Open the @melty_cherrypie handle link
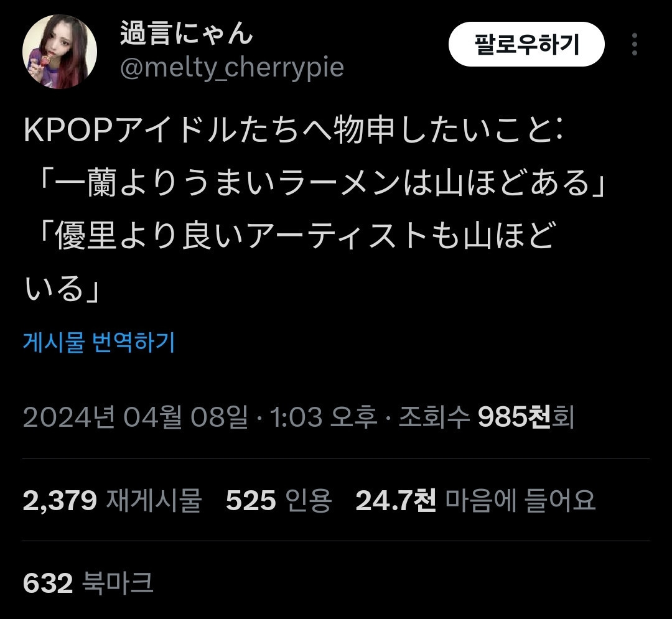This screenshot has width=672, height=619. (x=232, y=67)
